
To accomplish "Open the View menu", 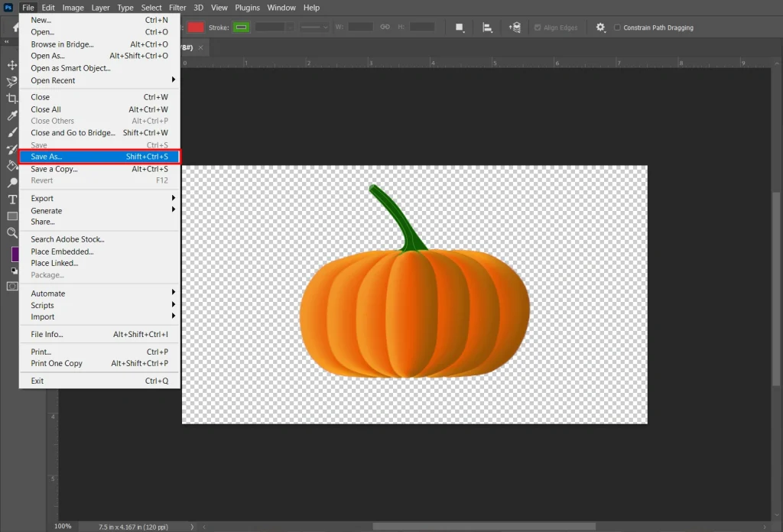I will (219, 8).
